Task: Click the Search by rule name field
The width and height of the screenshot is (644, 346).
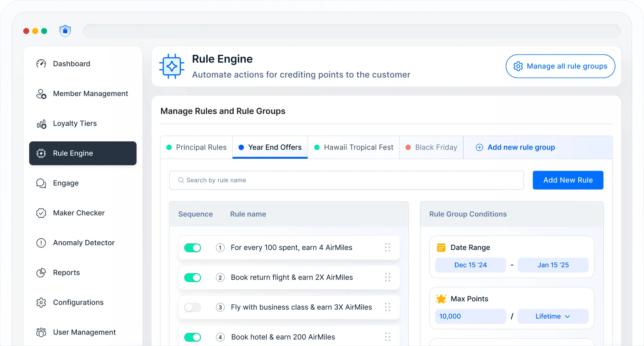Action: (x=346, y=180)
